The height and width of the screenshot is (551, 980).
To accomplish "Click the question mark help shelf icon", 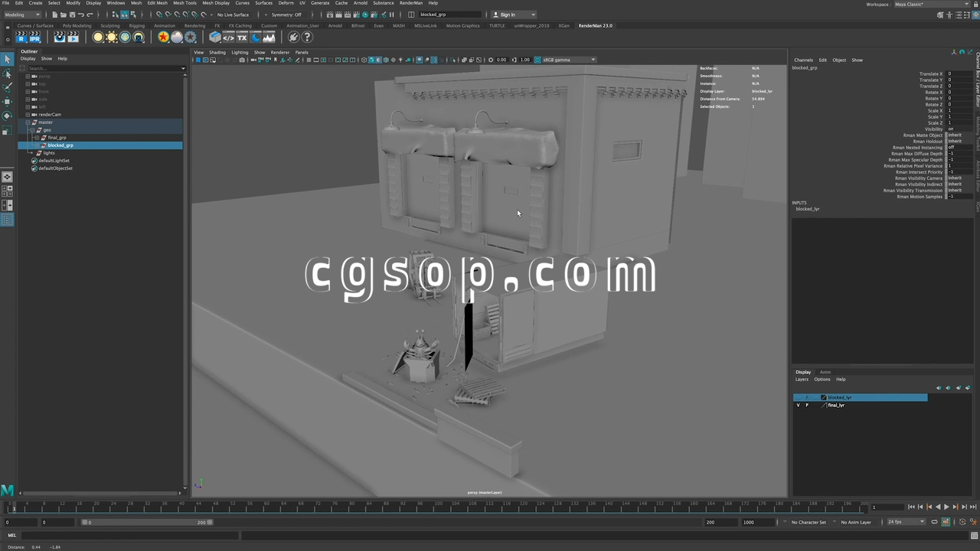I will 307,37.
